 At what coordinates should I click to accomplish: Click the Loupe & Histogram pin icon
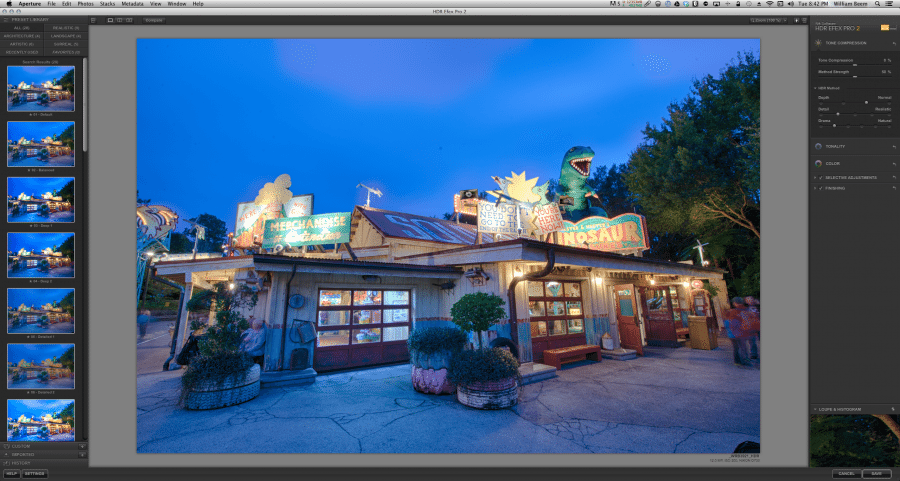893,409
